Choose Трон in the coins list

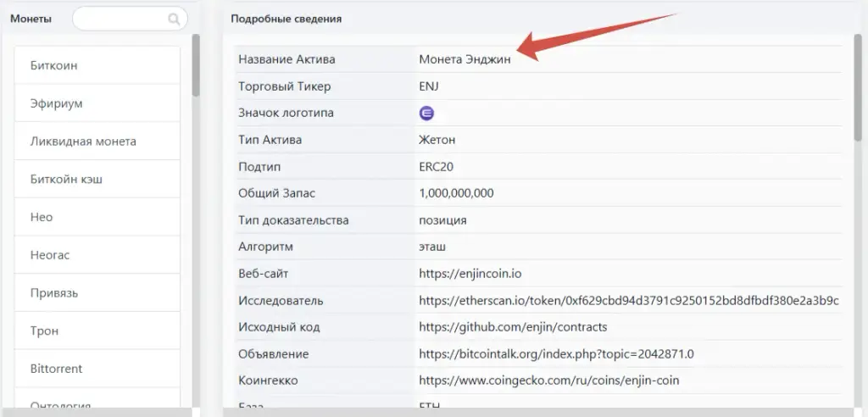click(97, 331)
